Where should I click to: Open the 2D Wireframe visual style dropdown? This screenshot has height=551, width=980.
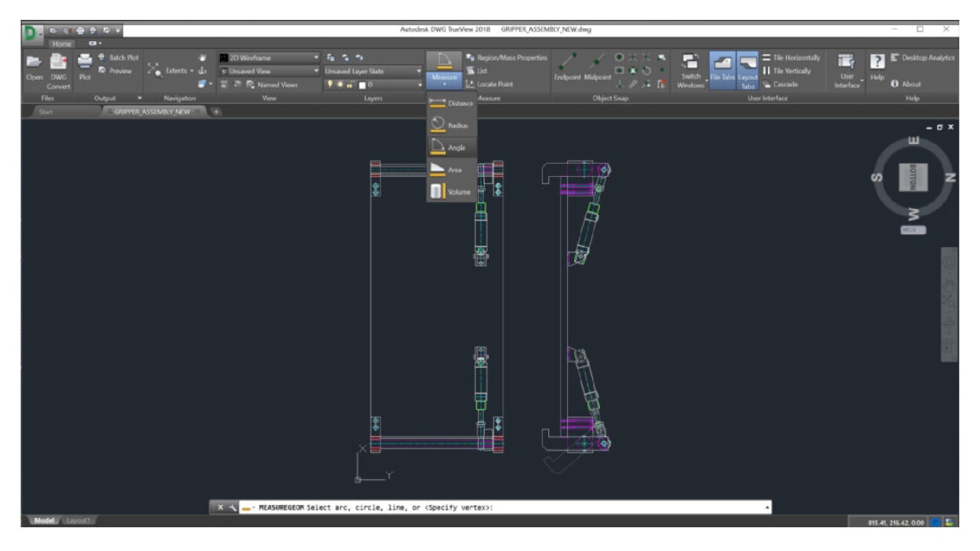[269, 58]
